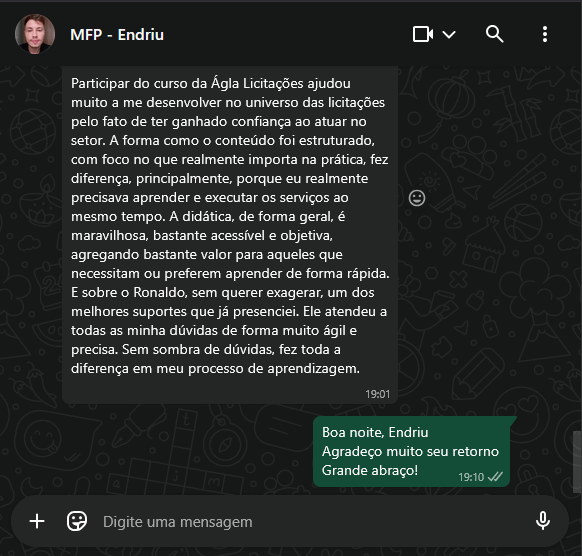The width and height of the screenshot is (582, 556).
Task: Click the empty header bar area
Action: pyautogui.click(x=288, y=35)
